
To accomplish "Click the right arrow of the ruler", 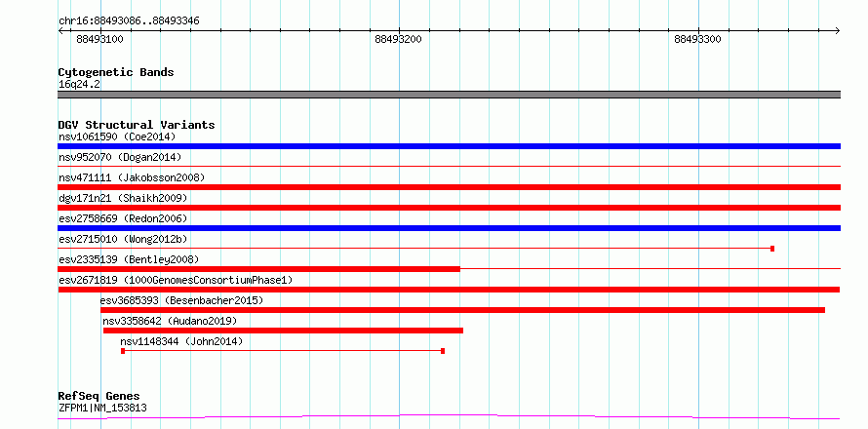I will tap(838, 31).
